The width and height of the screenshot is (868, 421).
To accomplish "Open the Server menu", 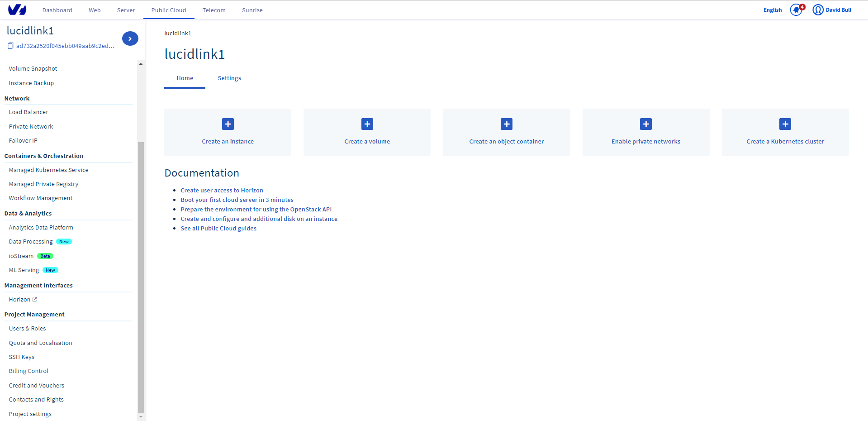I will pos(126,10).
